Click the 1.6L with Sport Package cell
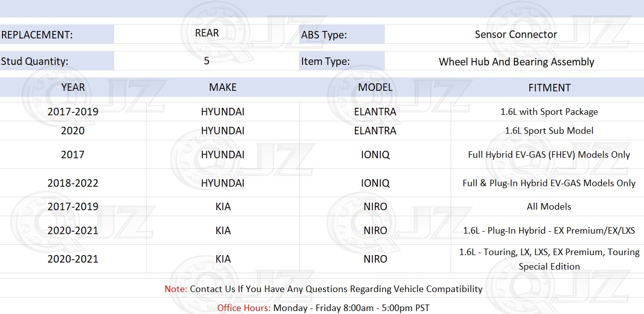This screenshot has width=644, height=314. click(549, 112)
